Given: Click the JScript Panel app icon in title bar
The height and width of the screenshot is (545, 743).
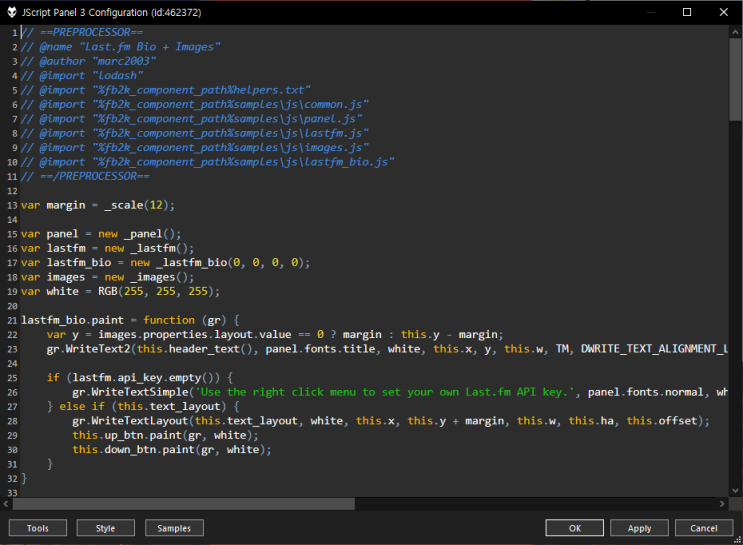Looking at the screenshot, I should tap(12, 12).
